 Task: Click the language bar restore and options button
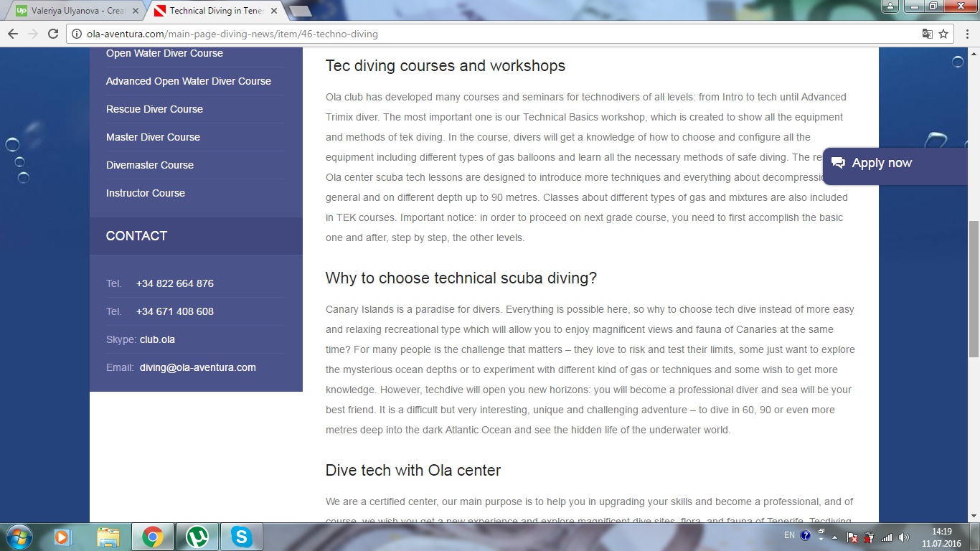point(821,535)
